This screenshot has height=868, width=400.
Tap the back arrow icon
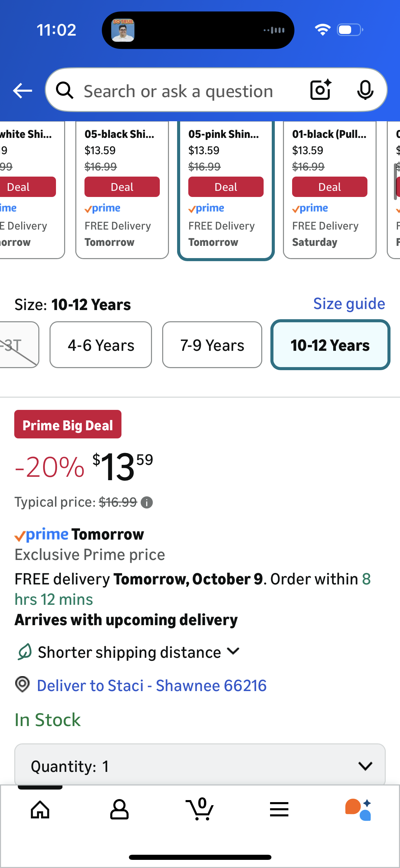tap(22, 91)
